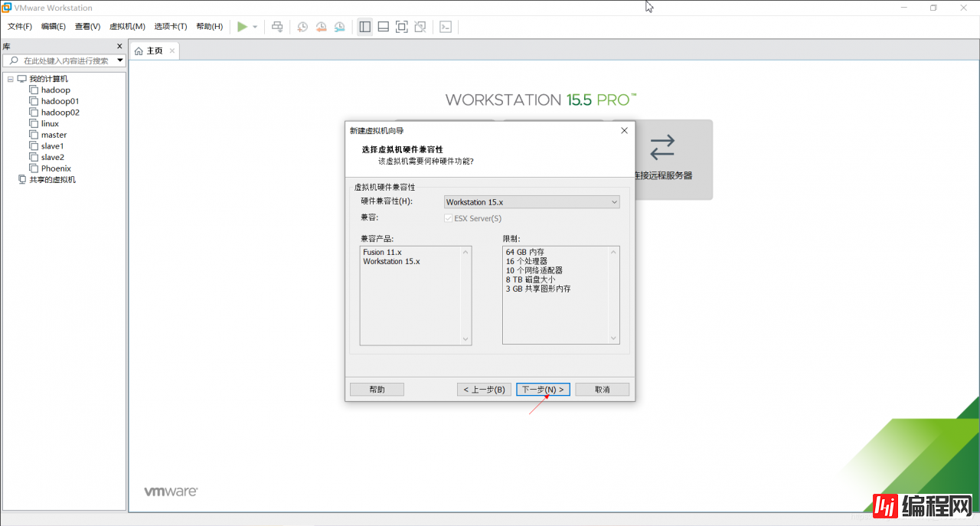Viewport: 980px width, 526px height.
Task: Click down arrow of 兼容产品 list scrollbar
Action: pos(465,338)
